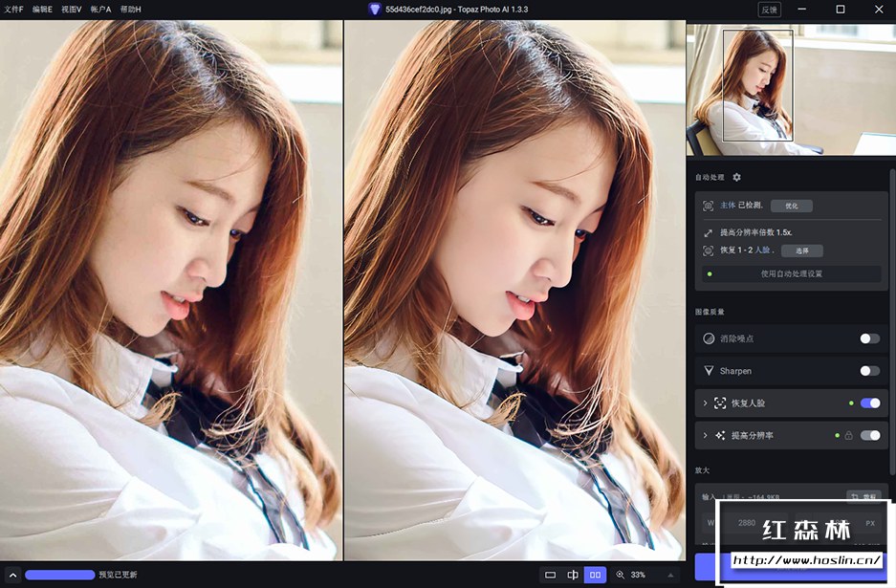Viewport: 896px width, 588px height.
Task: Click the enhanced preview image
Action: tap(514, 291)
